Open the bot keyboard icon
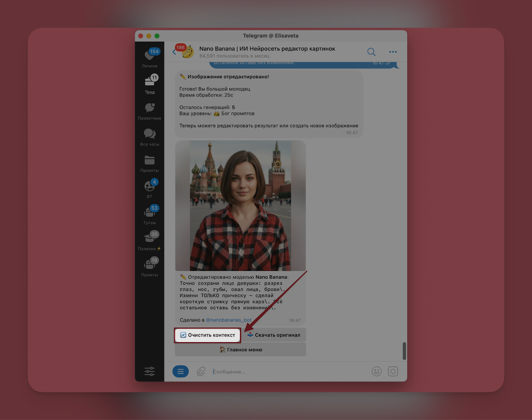532x420 pixels. (x=393, y=372)
